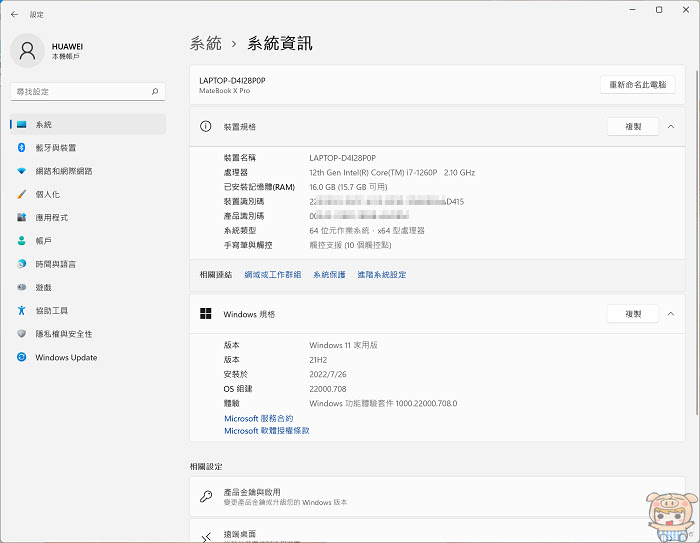Click 重新命名此電腦 button
700x543 pixels.
[x=638, y=84]
